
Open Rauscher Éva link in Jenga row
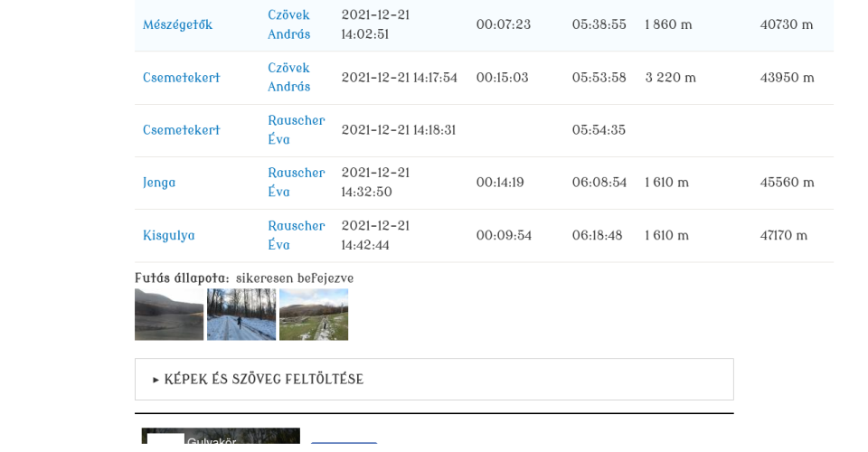point(297,182)
